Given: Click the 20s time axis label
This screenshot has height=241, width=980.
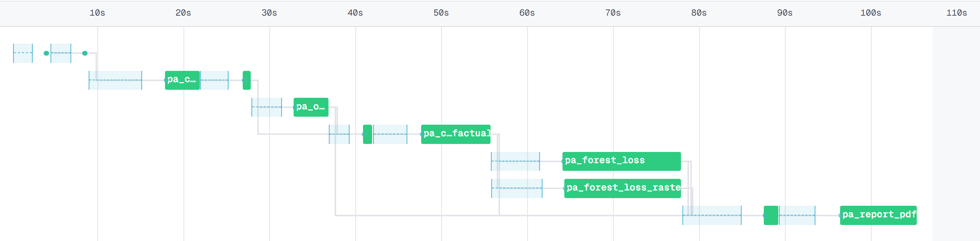Looking at the screenshot, I should point(184,13).
